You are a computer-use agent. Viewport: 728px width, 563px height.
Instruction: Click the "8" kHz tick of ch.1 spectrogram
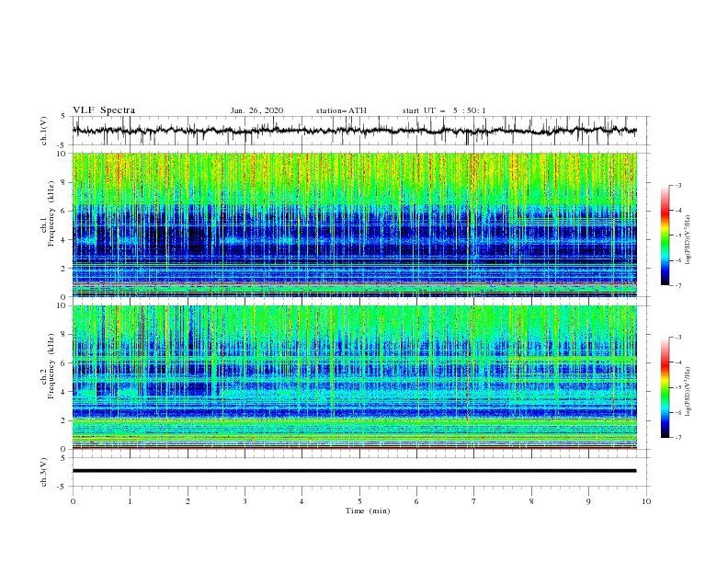[x=65, y=182]
